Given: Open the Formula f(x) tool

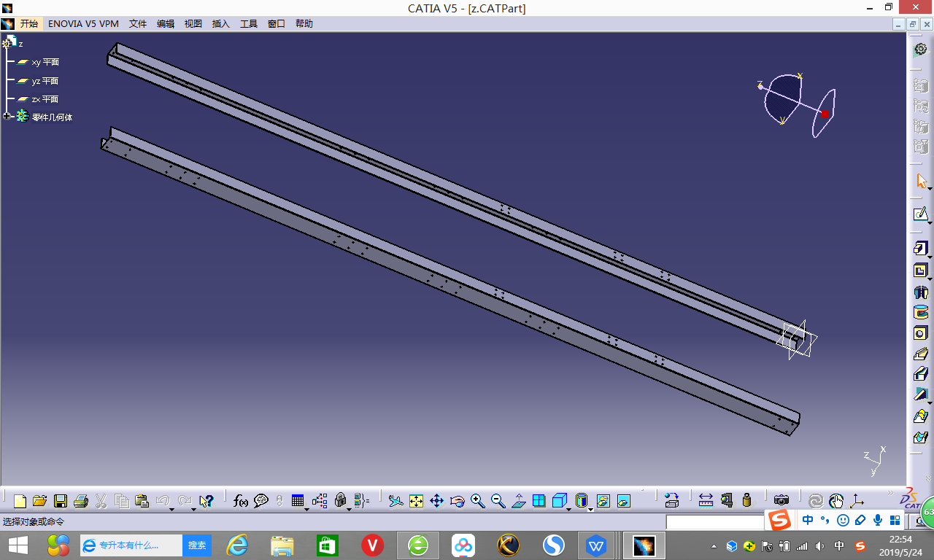Looking at the screenshot, I should (241, 501).
